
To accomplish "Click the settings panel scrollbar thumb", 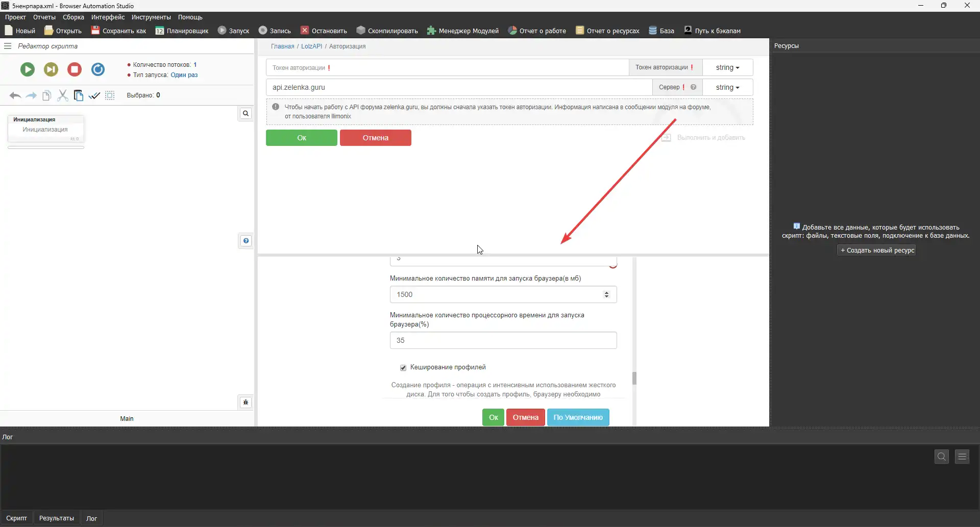I will click(634, 378).
